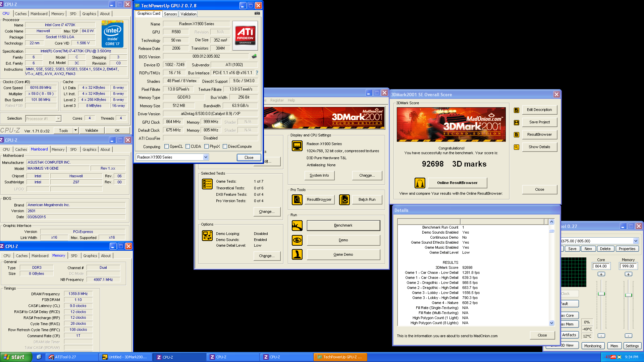Viewport: 644px width, 362px height.
Task: Click the Demo eye icon
Action: (297, 240)
